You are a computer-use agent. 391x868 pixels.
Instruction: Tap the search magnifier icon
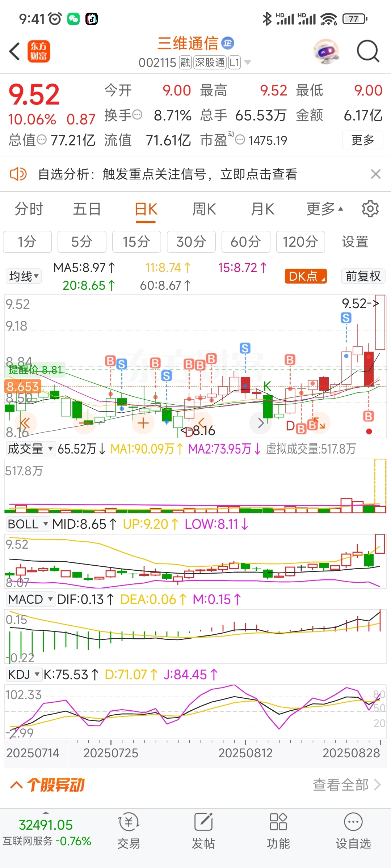[368, 51]
